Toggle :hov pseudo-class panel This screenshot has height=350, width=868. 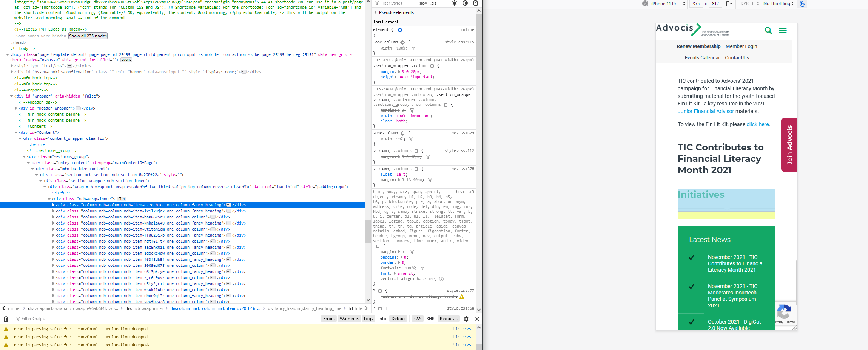point(423,3)
